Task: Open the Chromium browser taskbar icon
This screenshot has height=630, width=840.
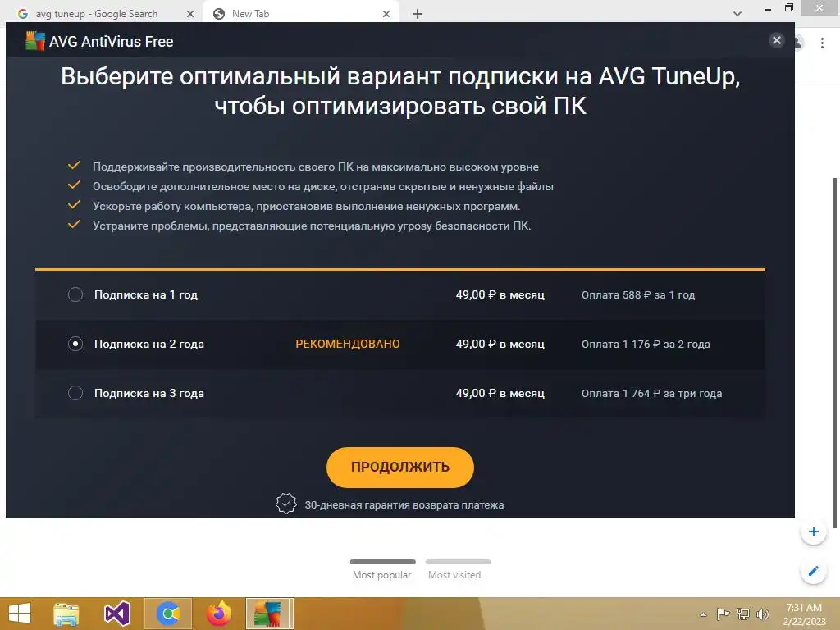Action: point(167,614)
